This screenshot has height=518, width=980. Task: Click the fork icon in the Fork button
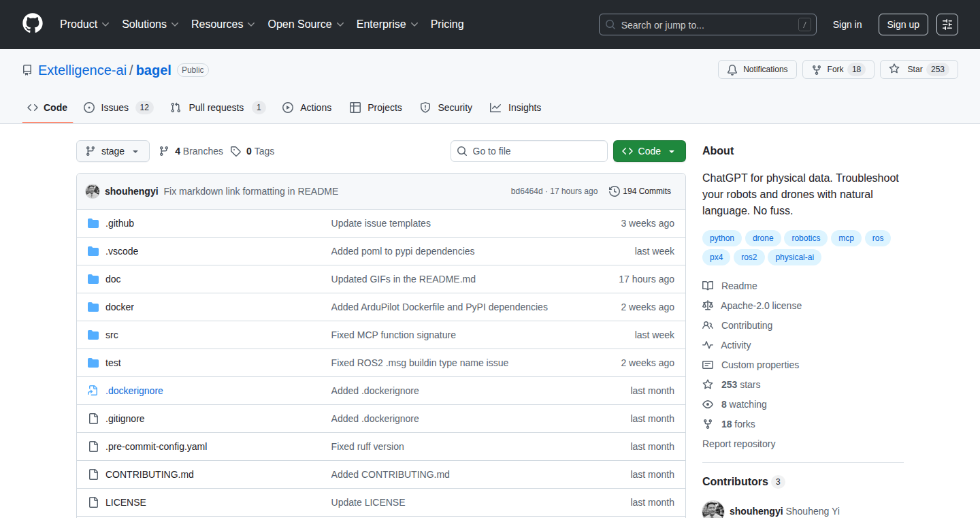(817, 69)
